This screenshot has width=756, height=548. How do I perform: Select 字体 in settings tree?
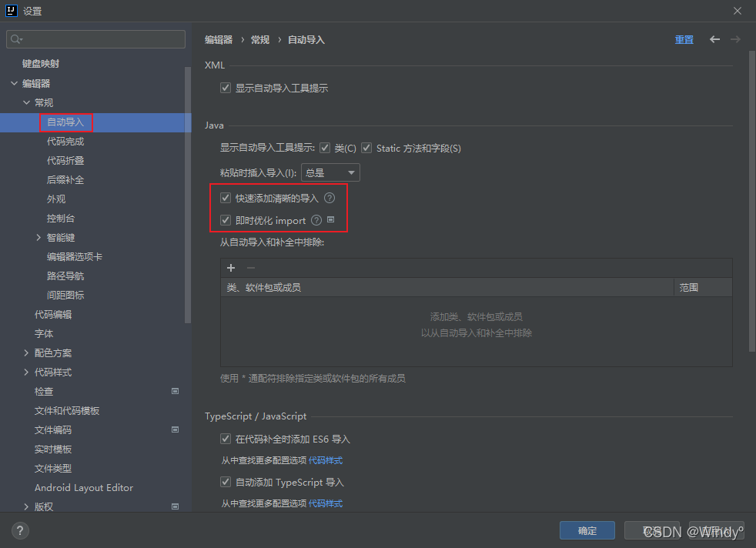tap(44, 333)
